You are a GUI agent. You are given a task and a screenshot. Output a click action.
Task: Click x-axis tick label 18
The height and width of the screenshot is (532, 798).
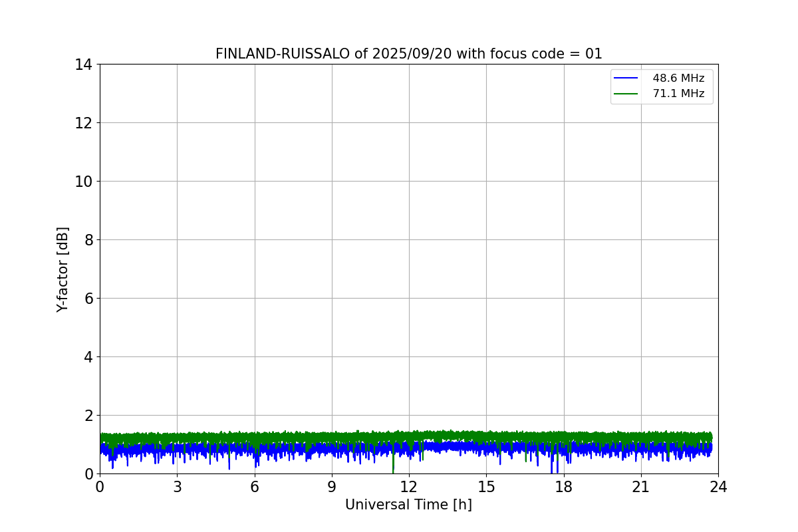[x=564, y=487]
